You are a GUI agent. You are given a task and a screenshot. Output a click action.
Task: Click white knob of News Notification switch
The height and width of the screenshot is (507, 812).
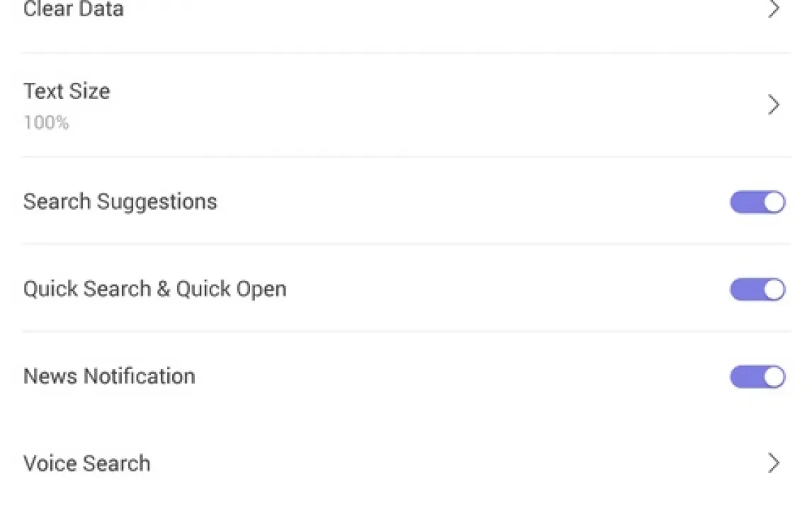pyautogui.click(x=774, y=377)
